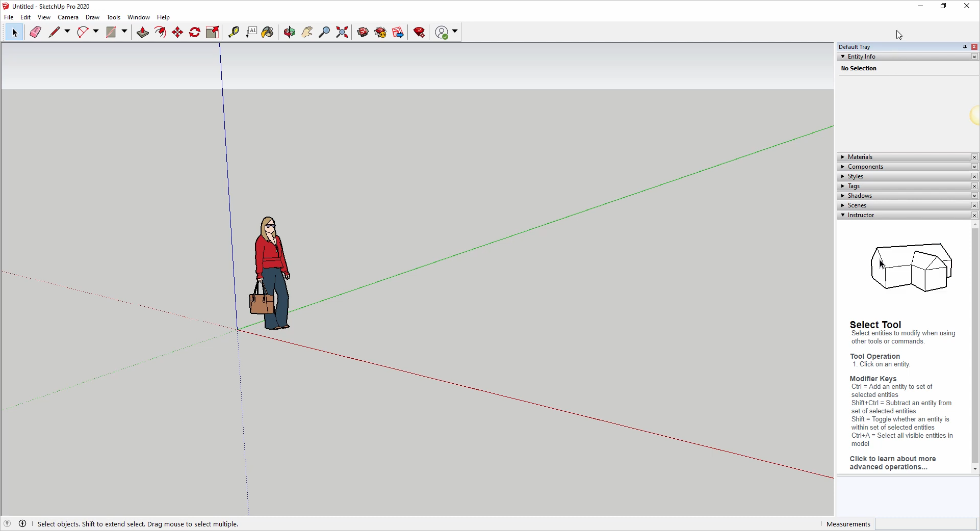Click the learn about advanced operations link
Viewport: 980px width, 531px height.
[x=892, y=463]
